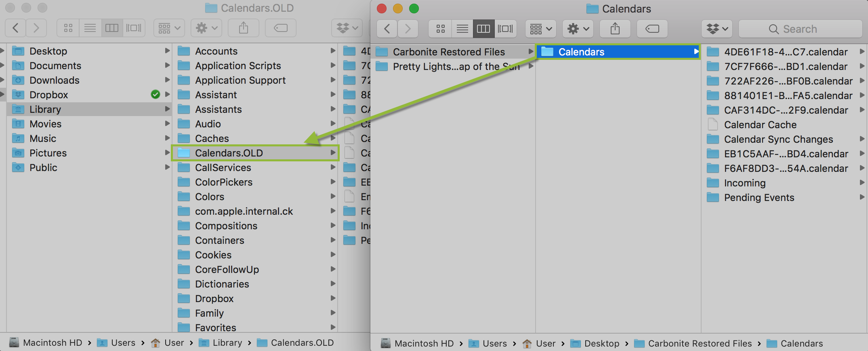Select the Public folder
The width and height of the screenshot is (868, 351).
pyautogui.click(x=89, y=167)
